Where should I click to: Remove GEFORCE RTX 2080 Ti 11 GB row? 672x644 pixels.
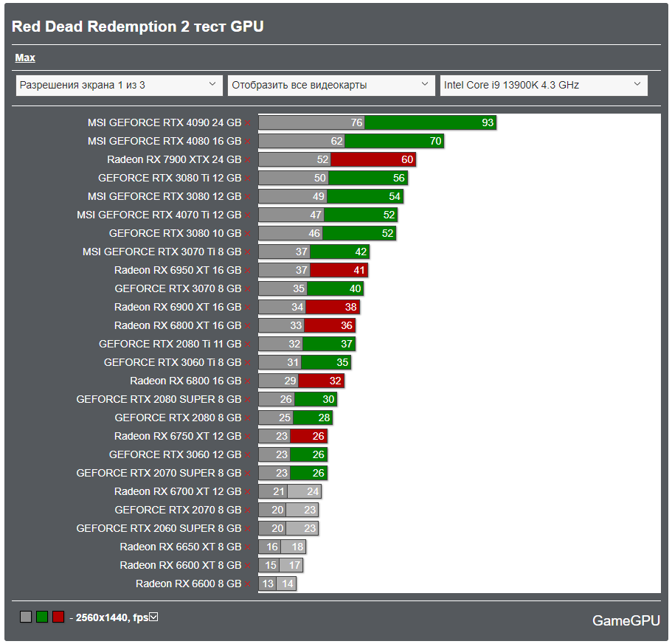(x=248, y=344)
